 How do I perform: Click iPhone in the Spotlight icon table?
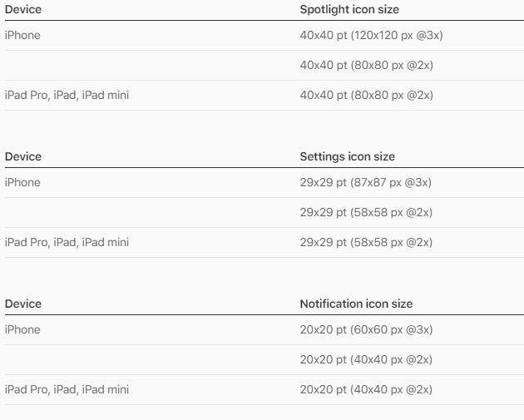tap(22, 36)
